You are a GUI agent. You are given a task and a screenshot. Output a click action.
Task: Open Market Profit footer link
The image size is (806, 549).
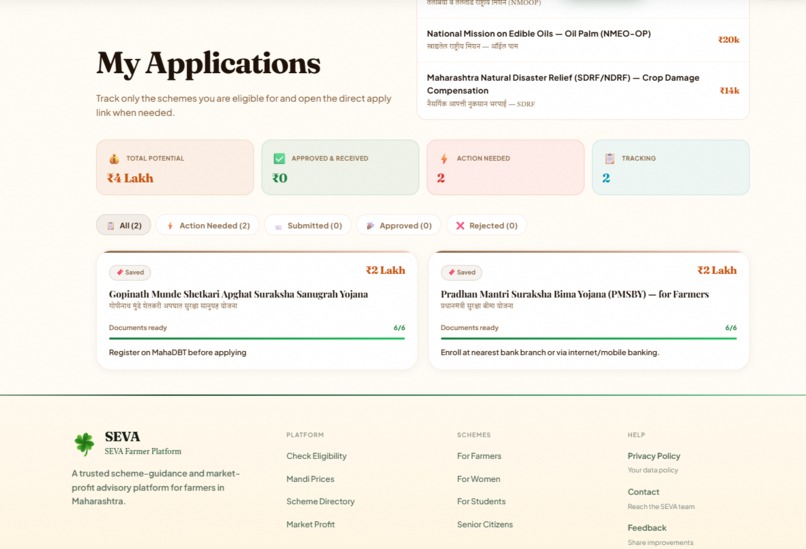coord(310,524)
